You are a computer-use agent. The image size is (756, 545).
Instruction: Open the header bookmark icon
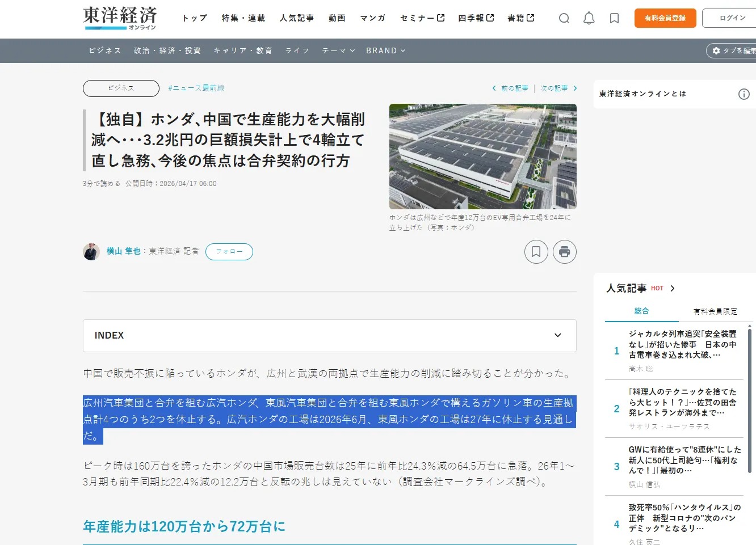(x=614, y=18)
